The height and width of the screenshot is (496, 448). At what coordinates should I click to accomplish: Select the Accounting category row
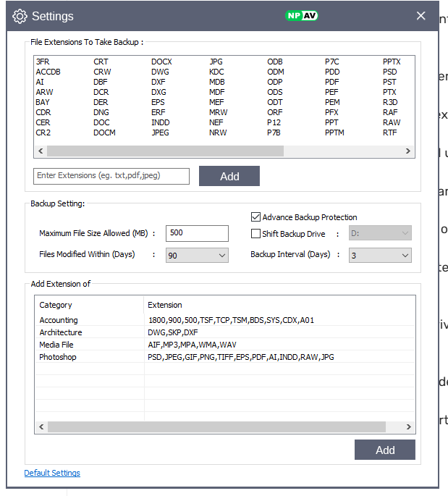point(59,320)
